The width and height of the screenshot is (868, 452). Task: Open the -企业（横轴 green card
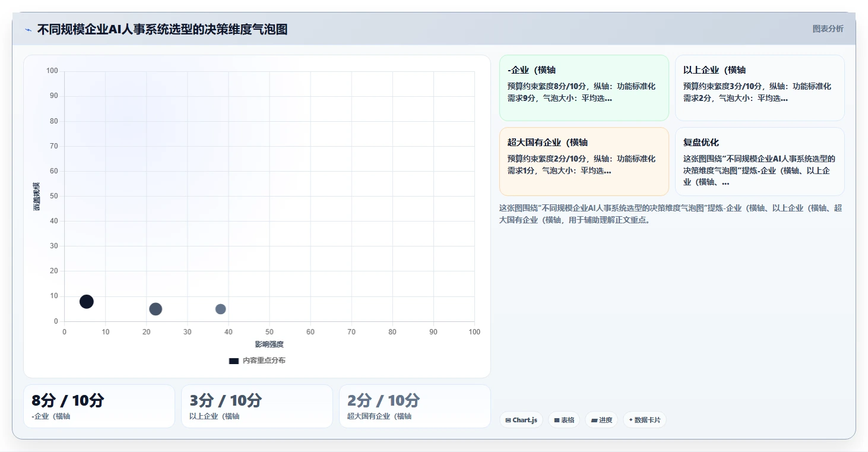(x=584, y=88)
